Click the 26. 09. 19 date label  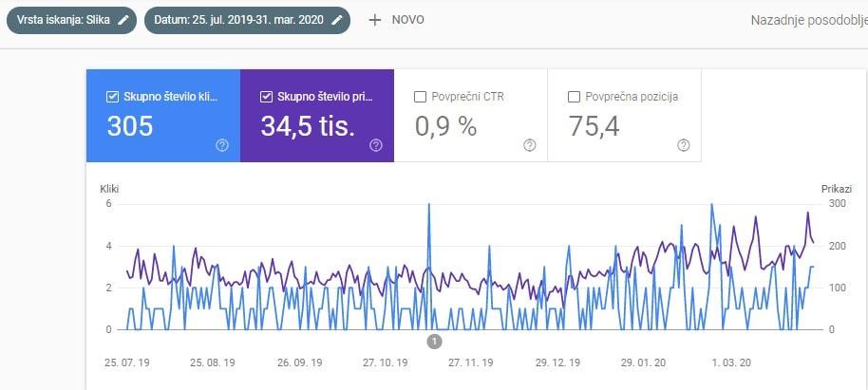[x=299, y=362]
